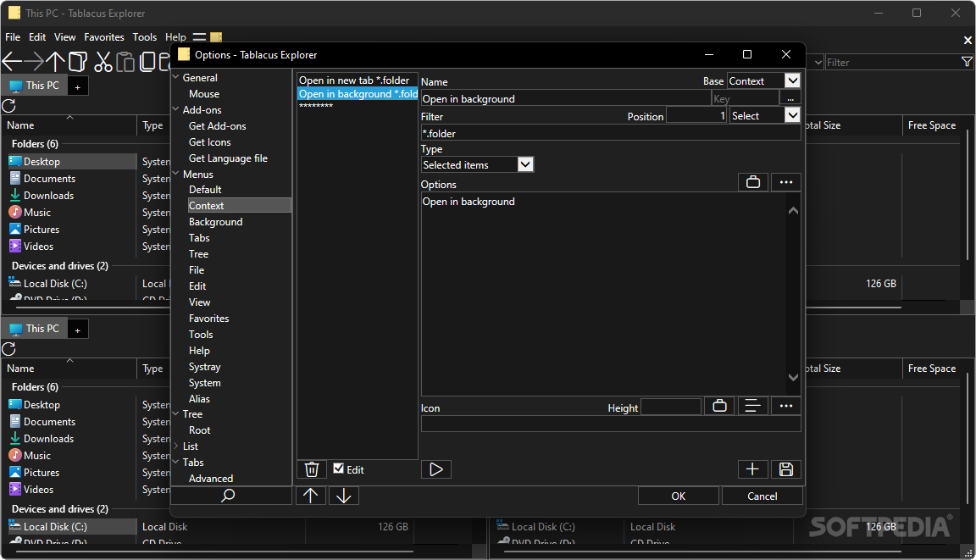Image resolution: width=976 pixels, height=560 pixels.
Task: Open the Tools menu in menu bar
Action: [x=144, y=37]
